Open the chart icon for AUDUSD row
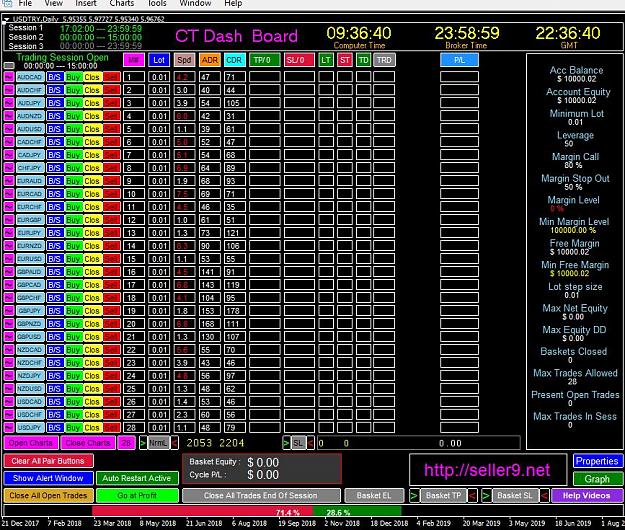Viewport: 625px width, 530px height. coord(9,129)
